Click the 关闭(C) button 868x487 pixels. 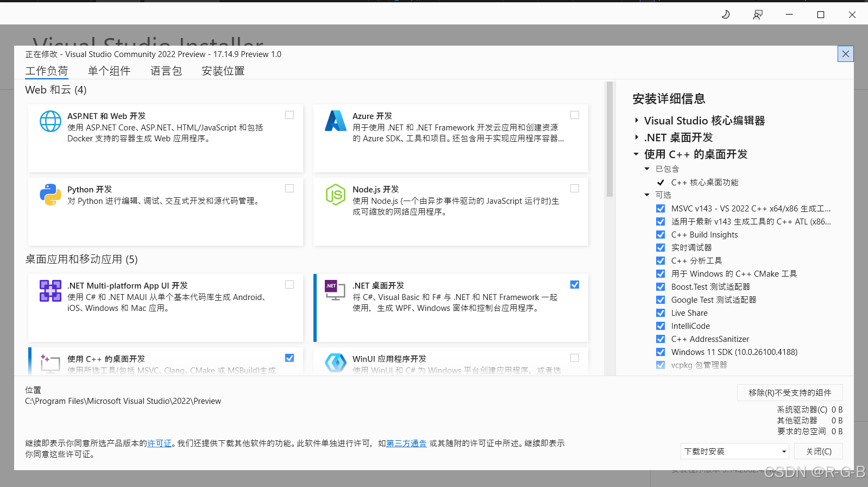[819, 451]
